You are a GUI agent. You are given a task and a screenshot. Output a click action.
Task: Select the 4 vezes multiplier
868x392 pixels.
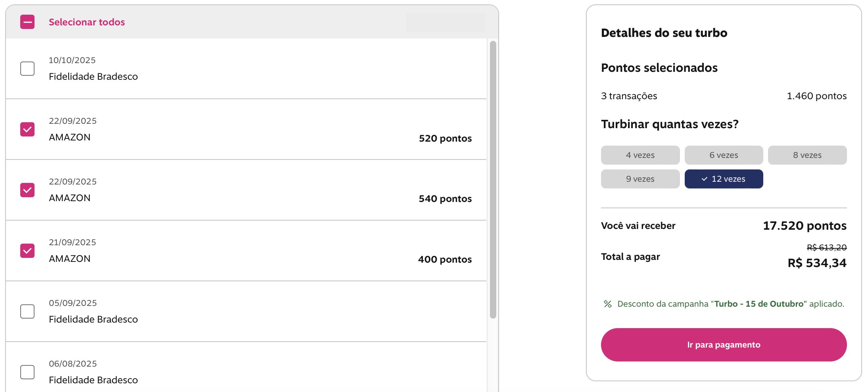point(640,155)
